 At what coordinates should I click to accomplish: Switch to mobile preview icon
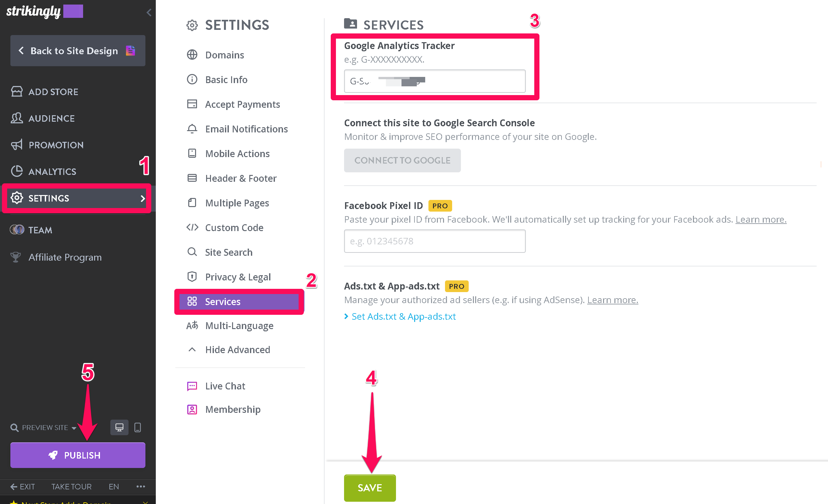[137, 427]
